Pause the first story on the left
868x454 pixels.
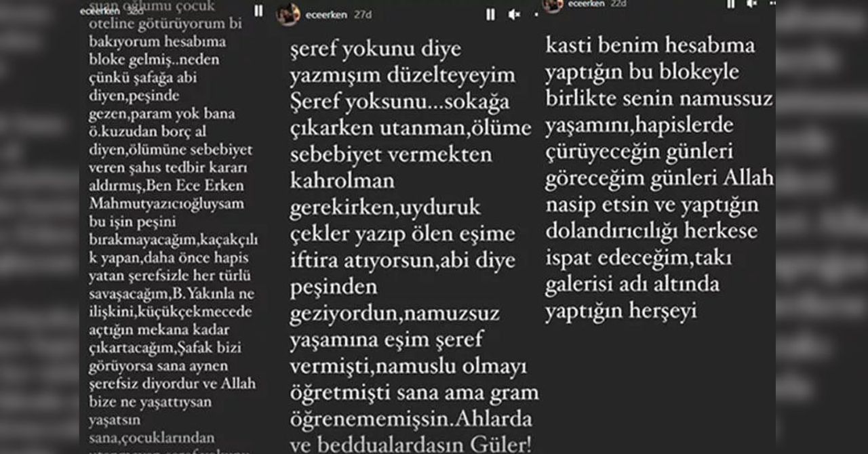258,12
